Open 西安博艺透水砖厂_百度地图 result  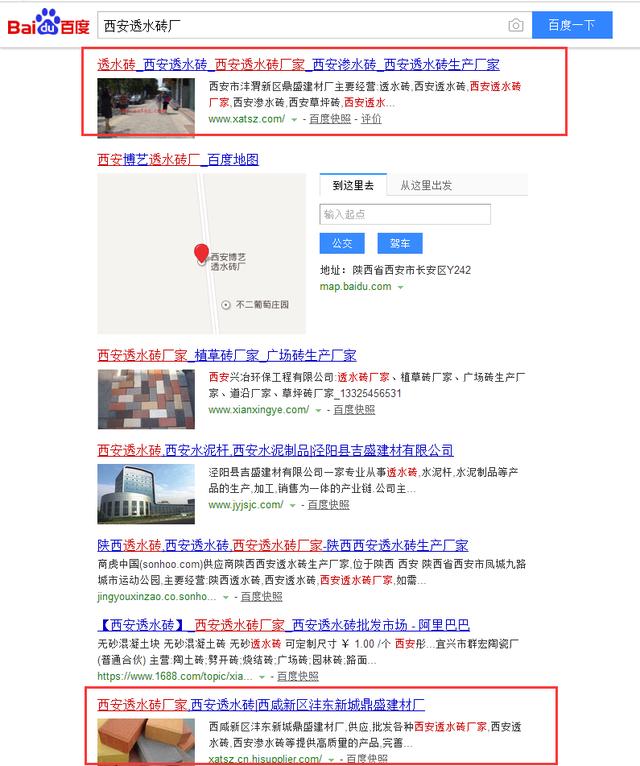coord(178,160)
